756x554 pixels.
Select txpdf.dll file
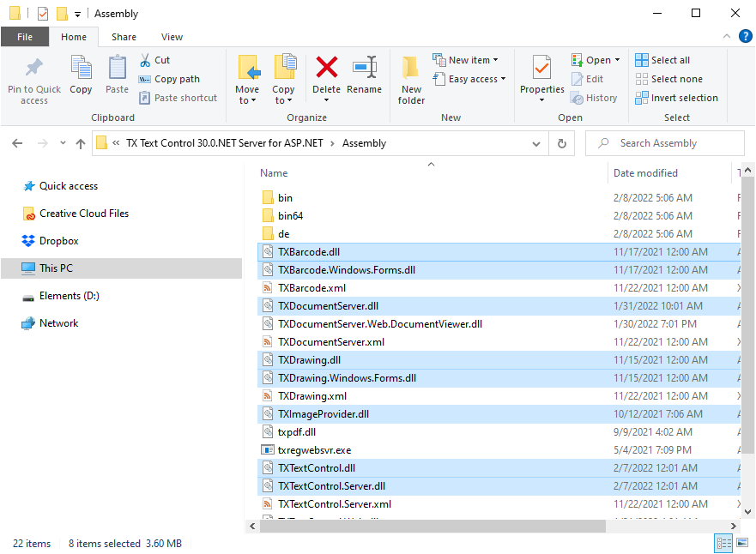499,432
